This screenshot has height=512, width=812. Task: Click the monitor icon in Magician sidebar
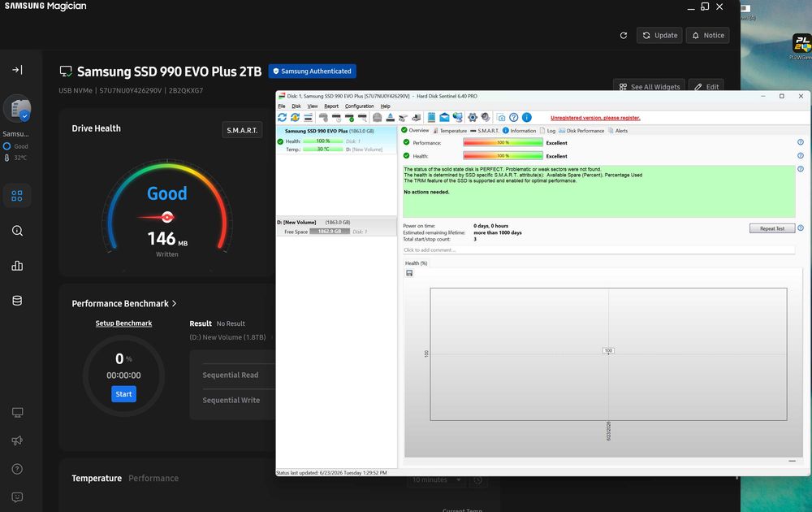coord(17,413)
